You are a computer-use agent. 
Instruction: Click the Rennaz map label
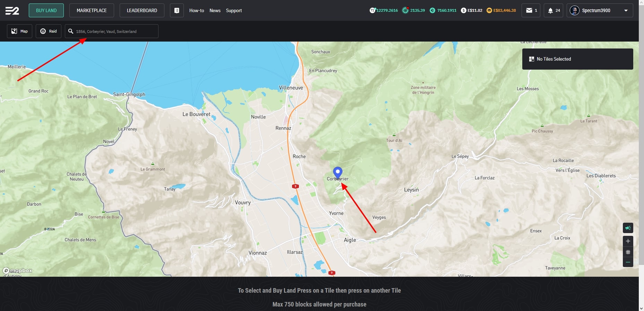(283, 128)
